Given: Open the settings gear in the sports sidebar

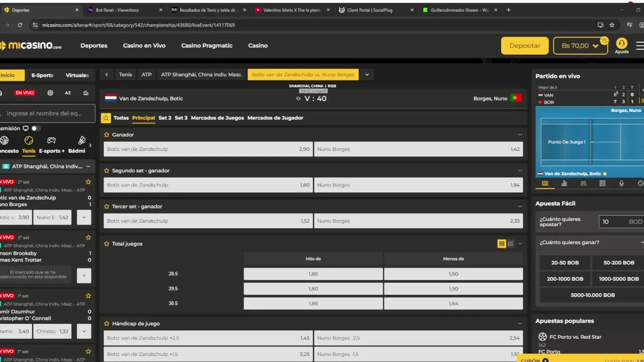Looking at the screenshot, I should click(x=50, y=93).
